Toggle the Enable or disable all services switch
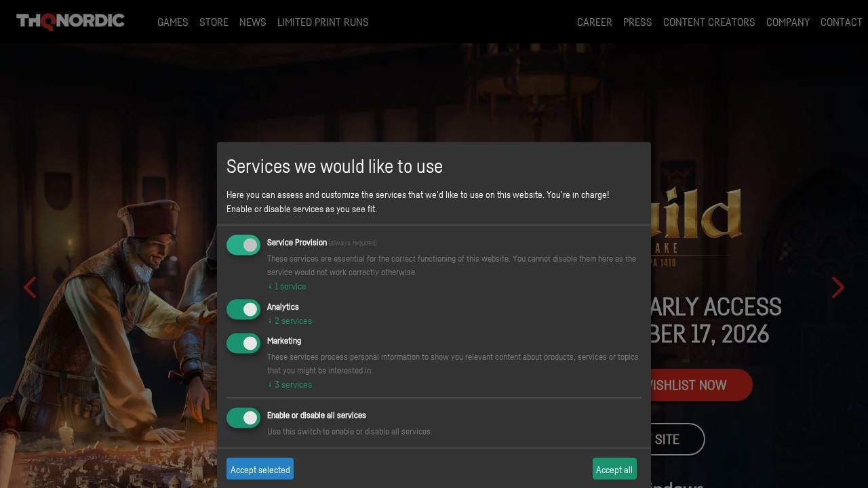Screen dimensions: 868x488 click(x=243, y=418)
